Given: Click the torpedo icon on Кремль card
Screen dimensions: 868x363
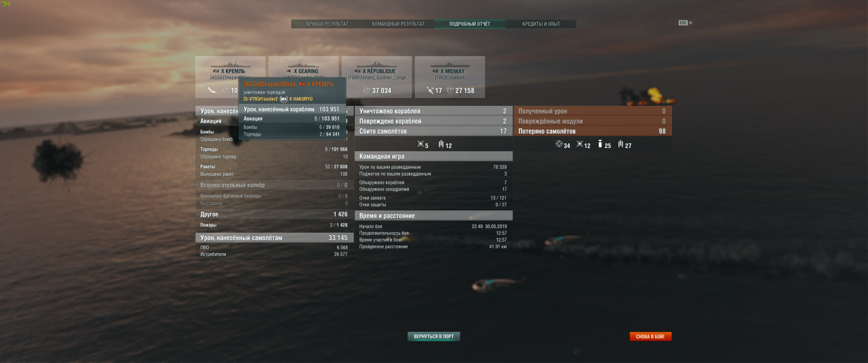Looking at the screenshot, I should pos(213,90).
